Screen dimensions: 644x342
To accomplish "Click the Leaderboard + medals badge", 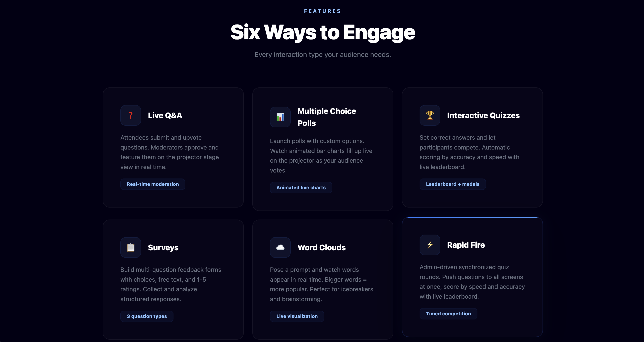I will click(x=452, y=184).
